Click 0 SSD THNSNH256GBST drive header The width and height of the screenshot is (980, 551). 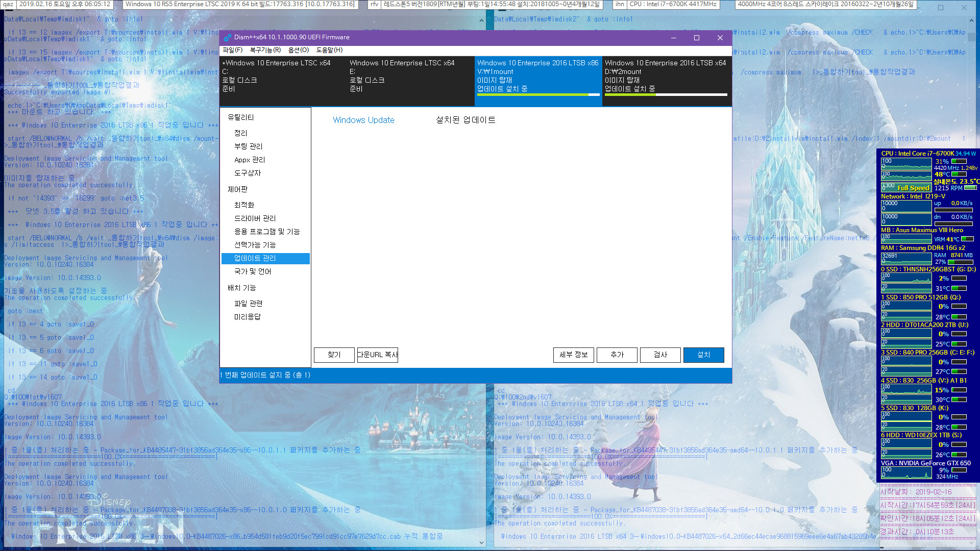pos(928,269)
